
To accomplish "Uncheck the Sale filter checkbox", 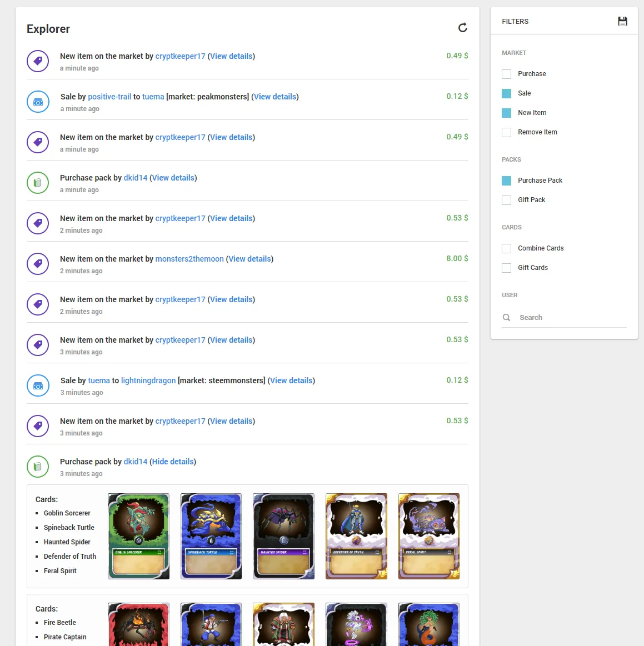I will (506, 93).
